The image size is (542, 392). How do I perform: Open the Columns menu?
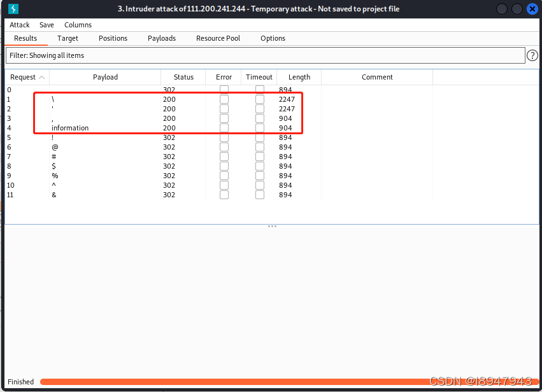[78, 25]
